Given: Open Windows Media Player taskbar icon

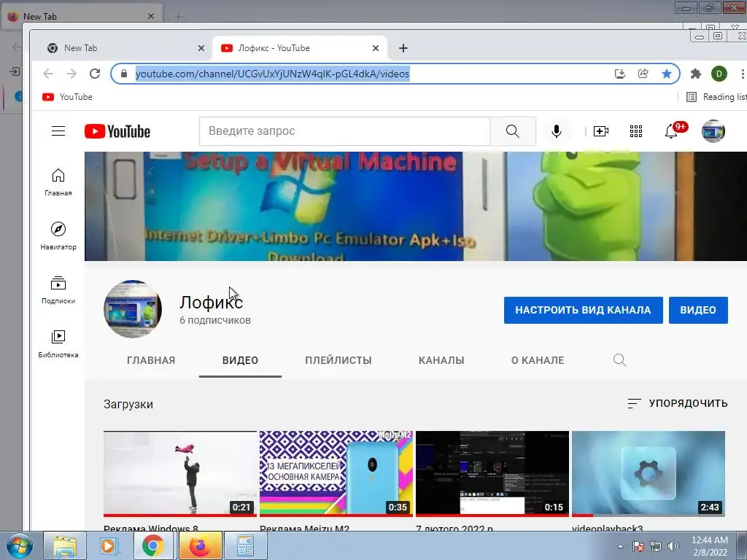Looking at the screenshot, I should point(109,545).
